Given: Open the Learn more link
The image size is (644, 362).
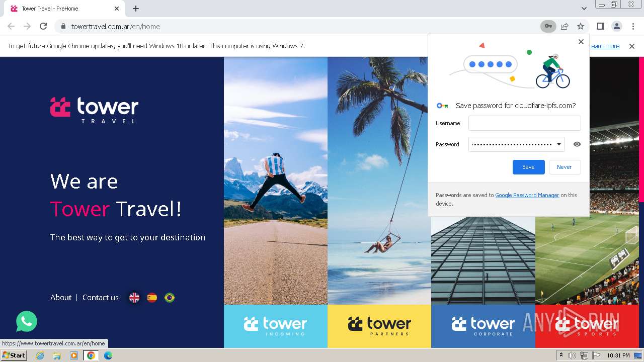Looking at the screenshot, I should (x=604, y=46).
